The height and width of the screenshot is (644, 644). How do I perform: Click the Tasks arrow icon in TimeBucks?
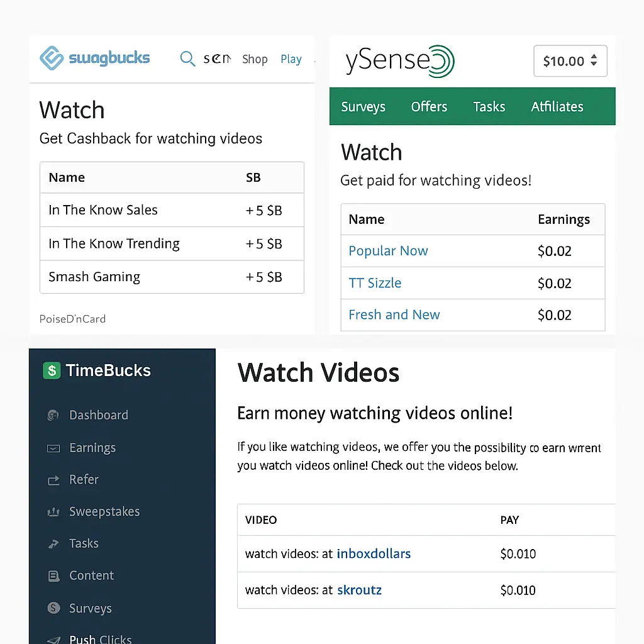click(53, 544)
